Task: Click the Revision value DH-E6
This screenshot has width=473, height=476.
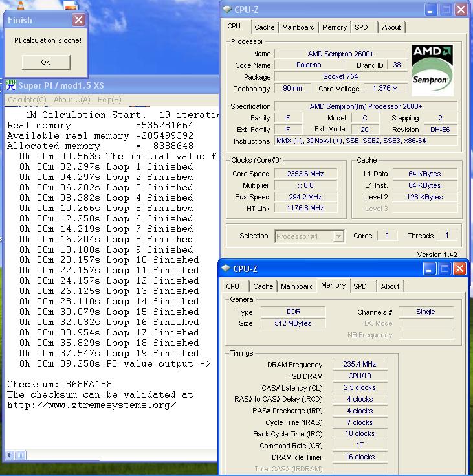Action: 440,130
